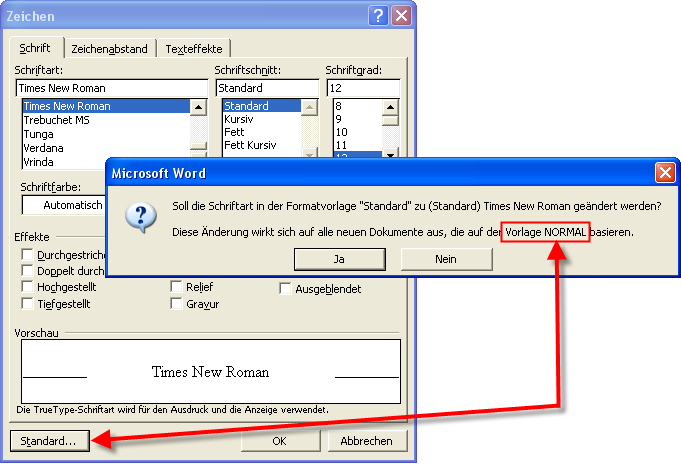Select font size 8
The width and height of the screenshot is (681, 464).
coord(358,106)
